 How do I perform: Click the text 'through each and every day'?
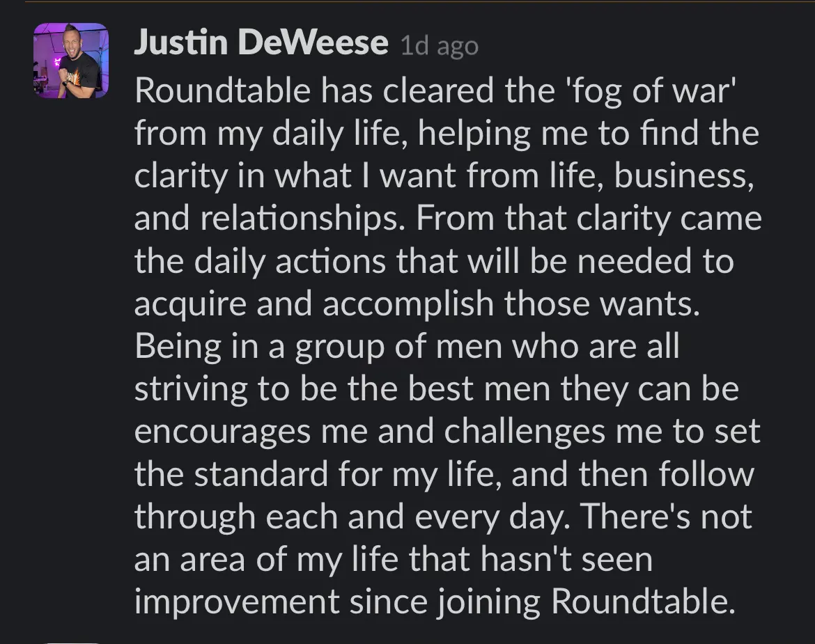coord(352,517)
